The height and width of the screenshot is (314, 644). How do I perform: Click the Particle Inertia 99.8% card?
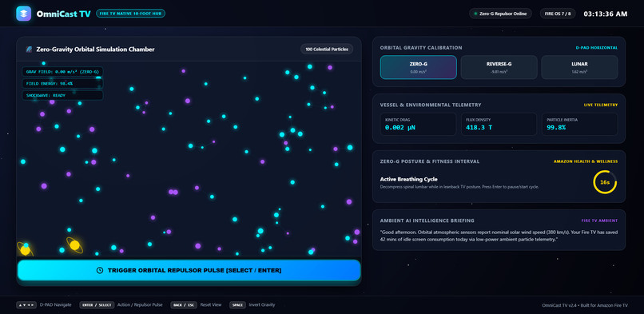point(579,124)
